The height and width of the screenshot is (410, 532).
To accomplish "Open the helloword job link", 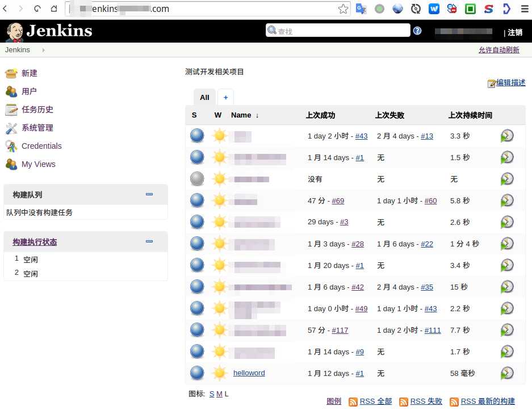I will [249, 373].
